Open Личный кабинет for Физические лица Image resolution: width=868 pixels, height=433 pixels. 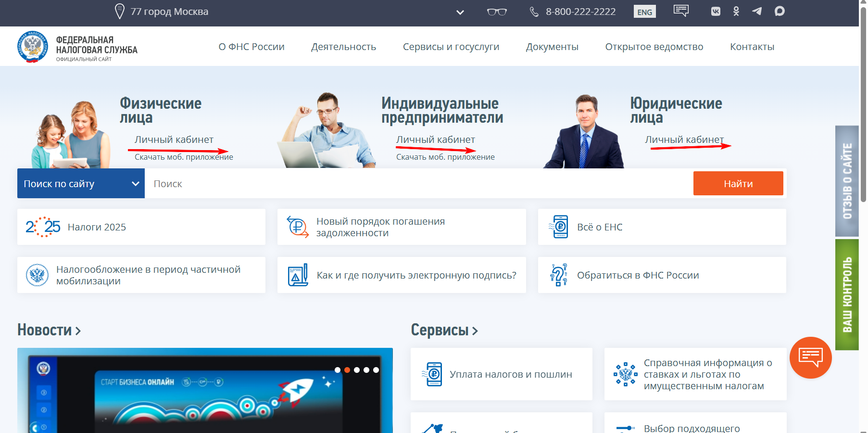pyautogui.click(x=174, y=140)
